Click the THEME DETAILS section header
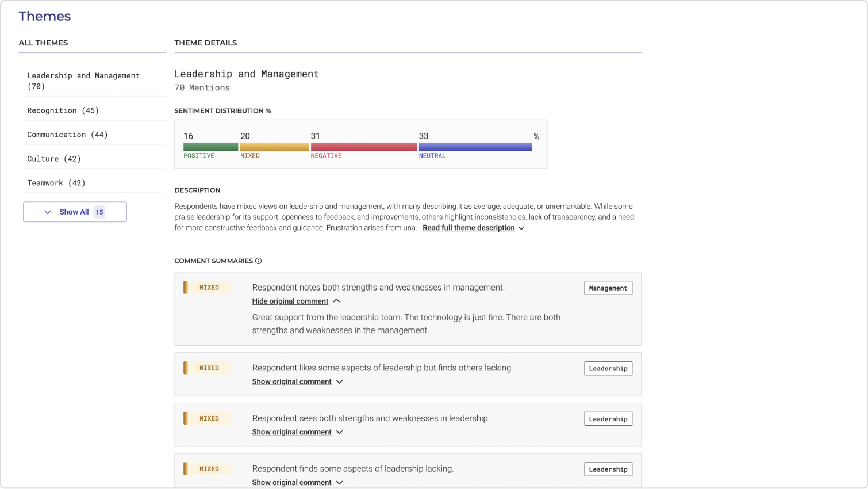868x489 pixels. pos(206,43)
